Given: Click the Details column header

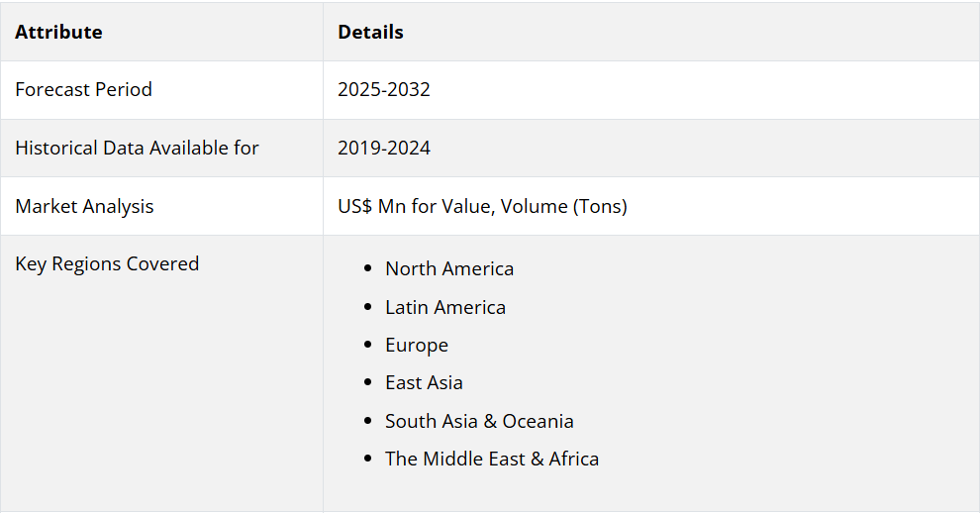Looking at the screenshot, I should 370,32.
